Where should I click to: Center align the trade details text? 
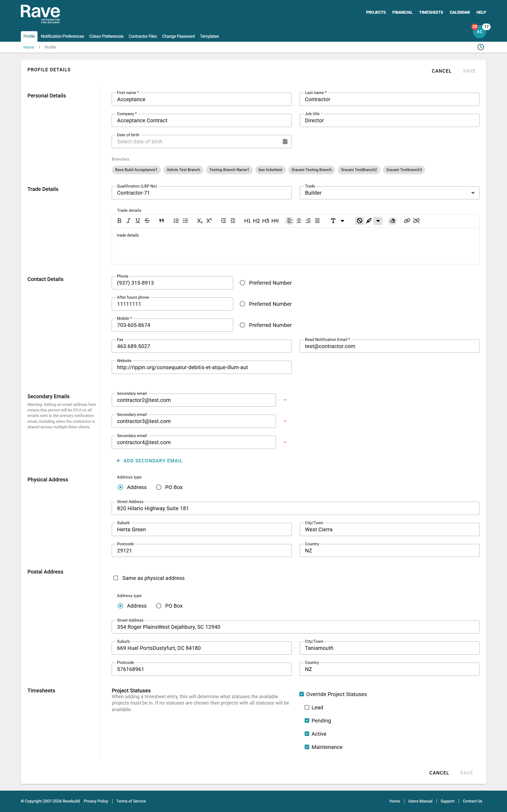pyautogui.click(x=298, y=220)
